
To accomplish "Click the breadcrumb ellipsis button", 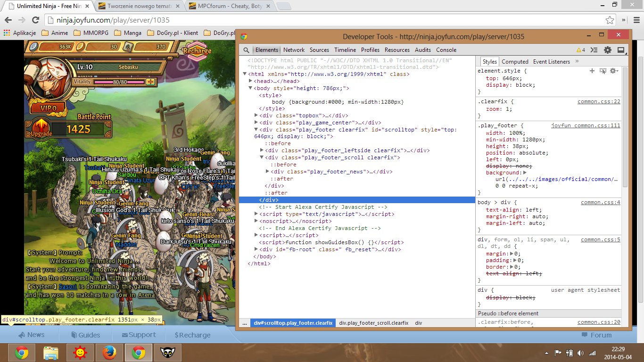I will click(x=244, y=323).
